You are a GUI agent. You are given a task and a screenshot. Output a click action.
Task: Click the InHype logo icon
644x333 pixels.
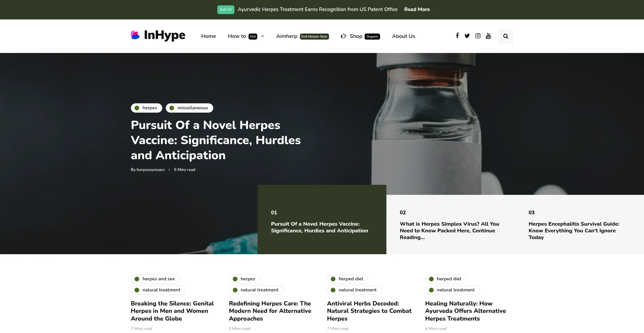click(135, 35)
